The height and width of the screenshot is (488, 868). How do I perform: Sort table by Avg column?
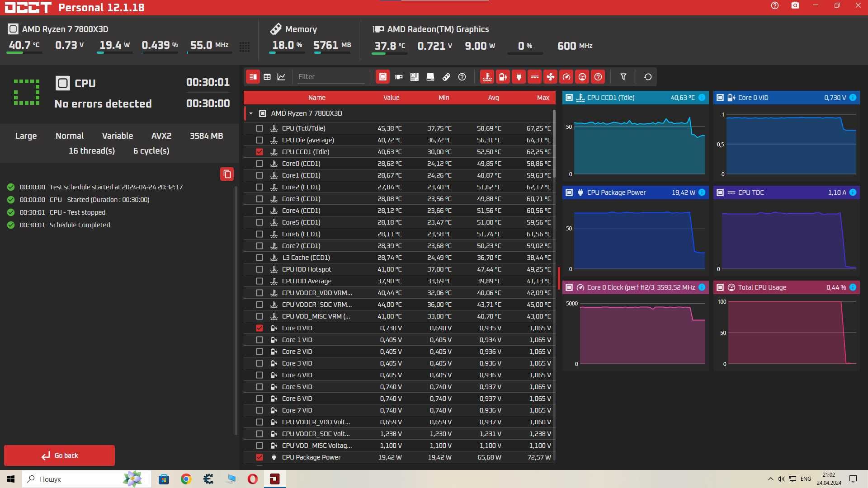click(x=493, y=98)
